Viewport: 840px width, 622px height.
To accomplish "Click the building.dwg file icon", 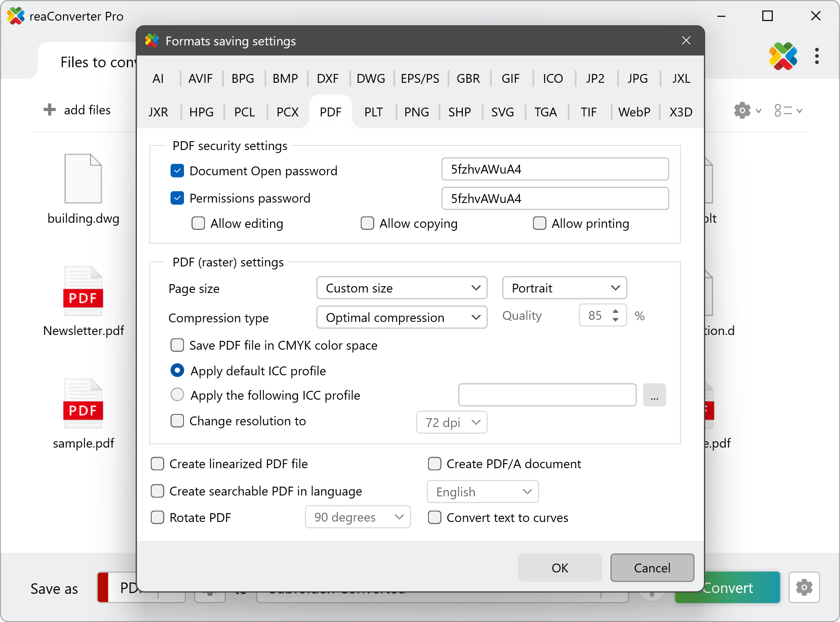I will point(83,179).
